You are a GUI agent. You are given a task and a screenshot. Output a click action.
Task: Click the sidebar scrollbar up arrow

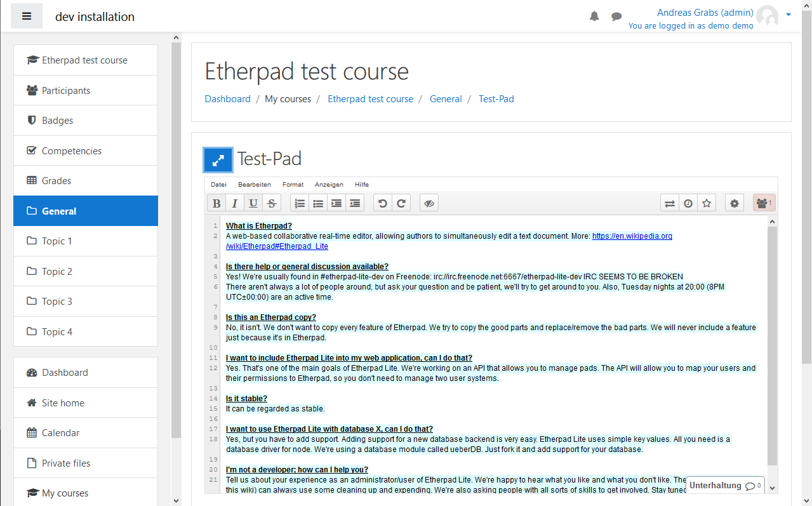(176, 37)
